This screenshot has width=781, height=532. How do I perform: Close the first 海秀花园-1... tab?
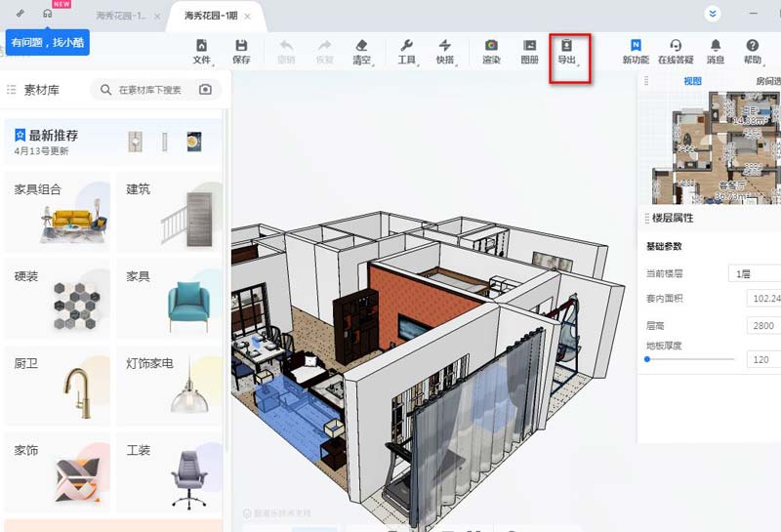tap(157, 17)
